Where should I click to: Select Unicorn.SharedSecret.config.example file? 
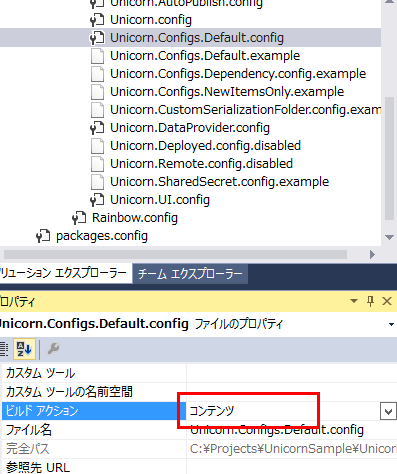coord(219,182)
